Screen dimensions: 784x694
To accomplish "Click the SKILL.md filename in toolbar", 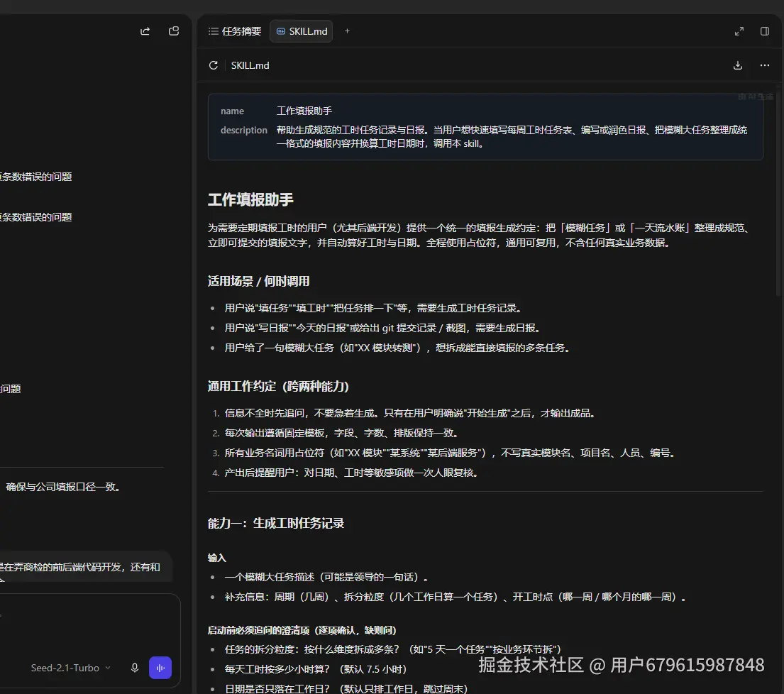I will (250, 65).
